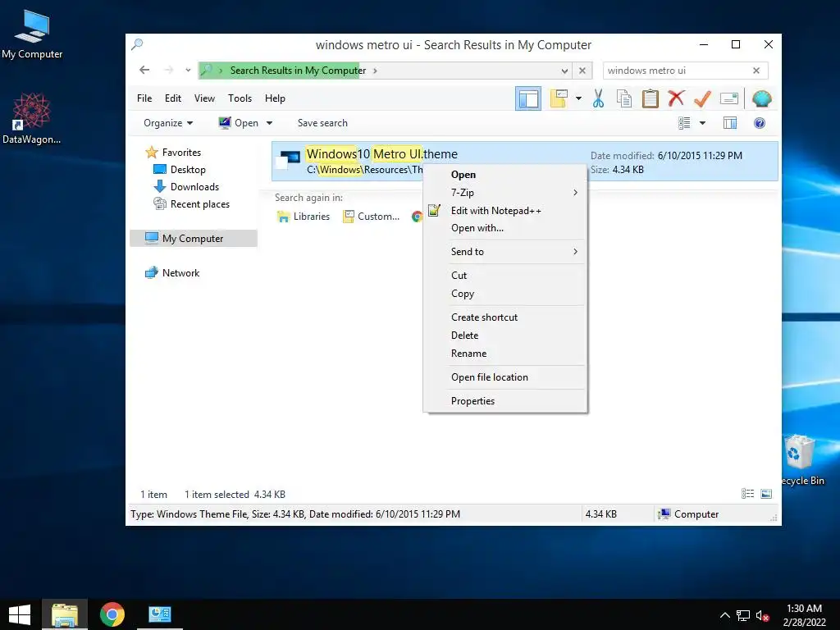Choose Open with... in context menu
This screenshot has width=840, height=630.
point(504,228)
